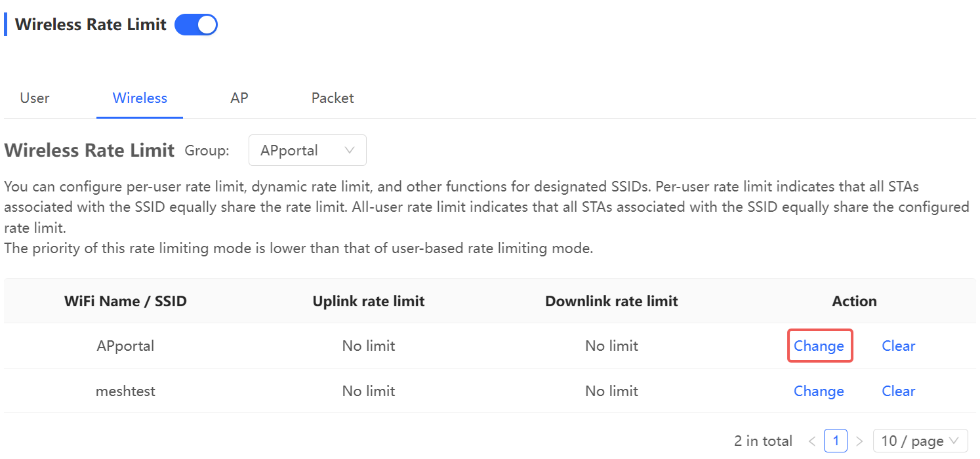The height and width of the screenshot is (459, 980).
Task: Switch to the User tab
Action: (35, 98)
